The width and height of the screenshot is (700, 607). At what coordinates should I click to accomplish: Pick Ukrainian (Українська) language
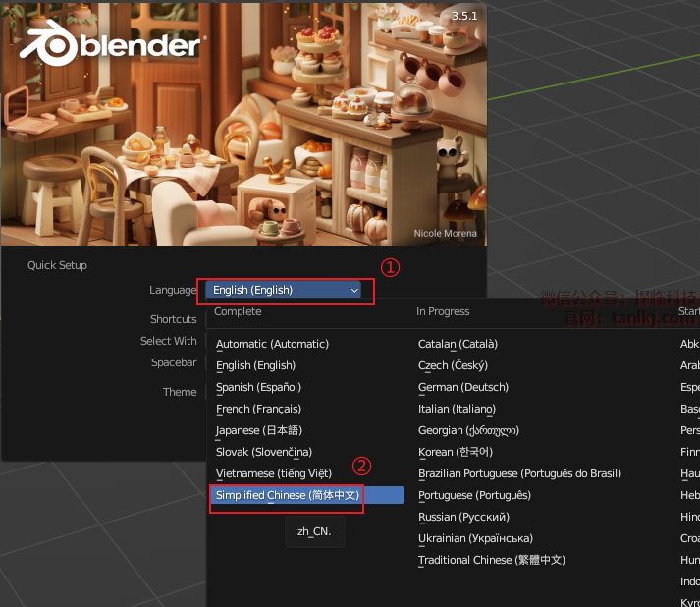coord(475,538)
